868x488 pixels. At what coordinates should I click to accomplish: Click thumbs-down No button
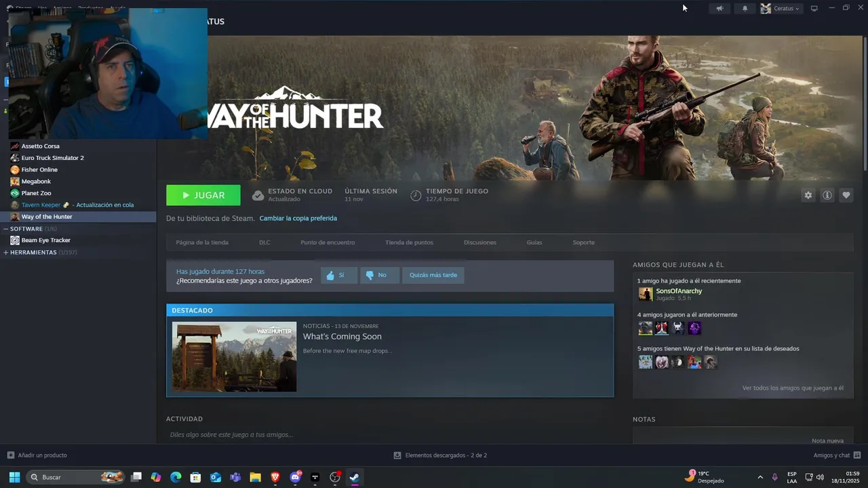379,275
